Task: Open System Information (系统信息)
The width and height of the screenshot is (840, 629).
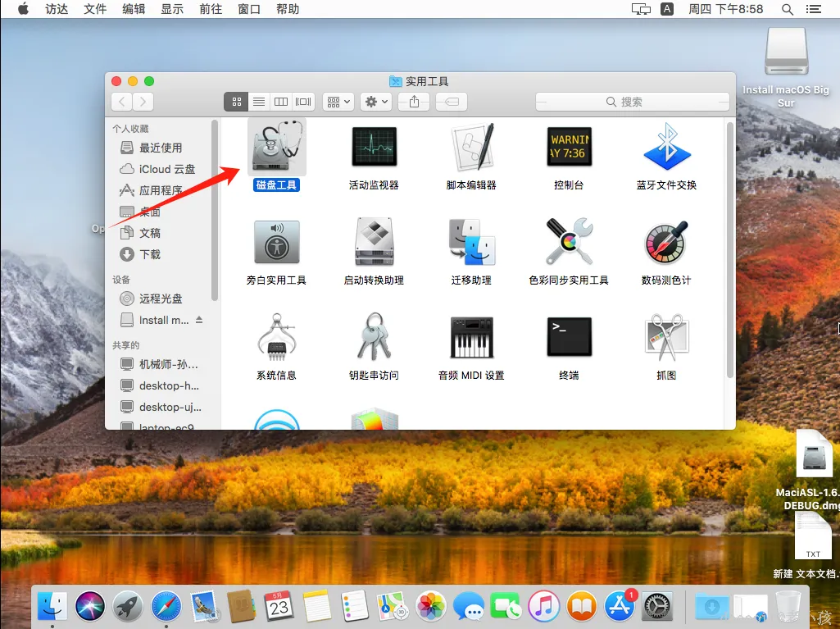Action: coord(276,337)
